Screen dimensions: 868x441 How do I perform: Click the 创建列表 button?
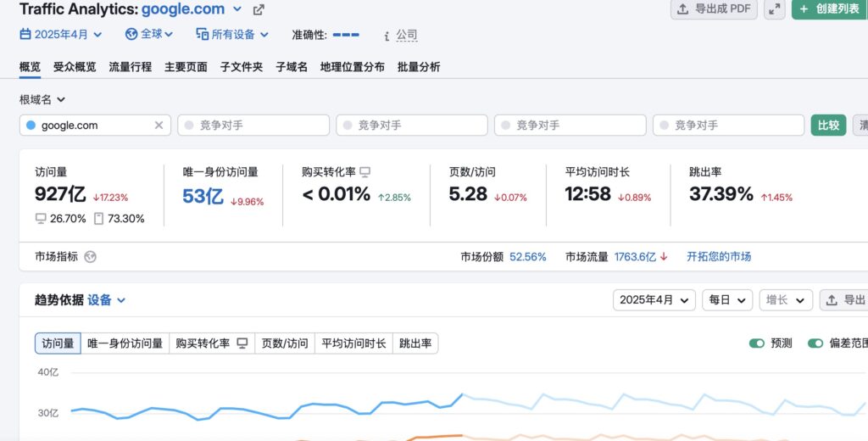(x=830, y=8)
